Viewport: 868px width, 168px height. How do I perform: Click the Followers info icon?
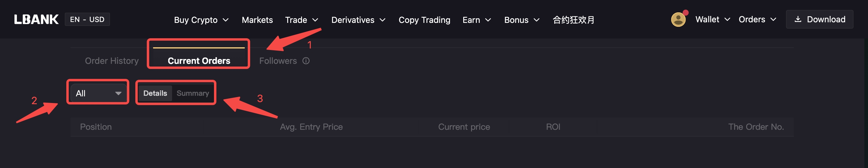306,61
